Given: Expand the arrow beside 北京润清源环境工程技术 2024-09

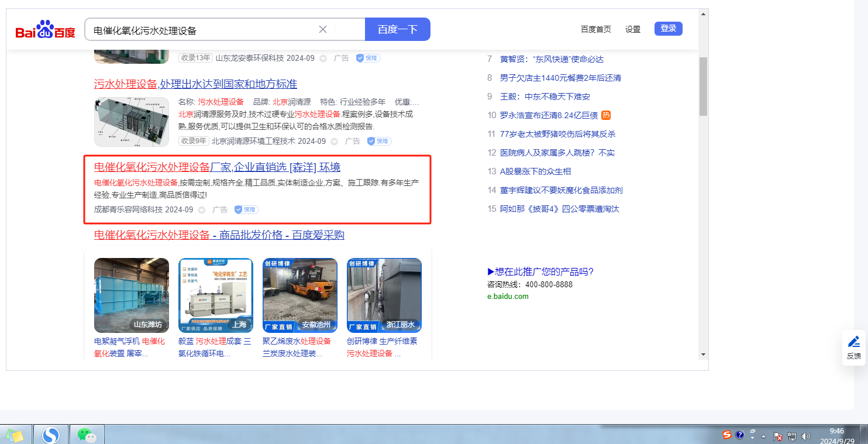Looking at the screenshot, I should coord(334,141).
